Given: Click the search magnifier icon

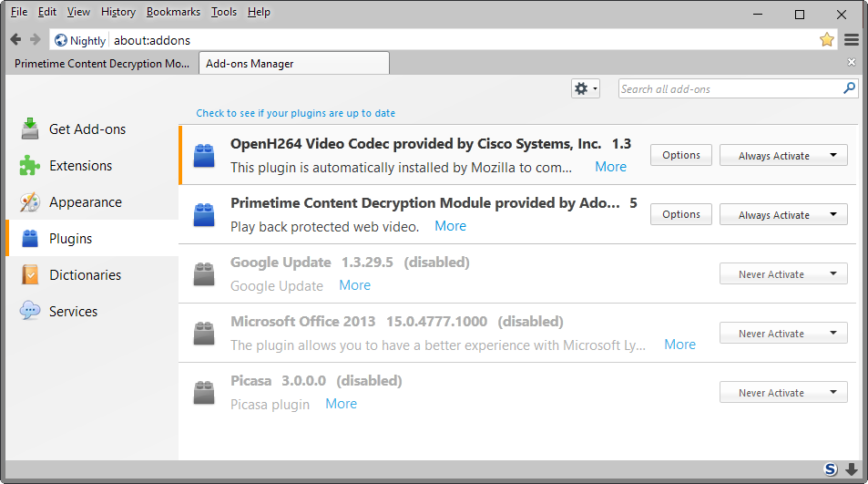Looking at the screenshot, I should 849,88.
